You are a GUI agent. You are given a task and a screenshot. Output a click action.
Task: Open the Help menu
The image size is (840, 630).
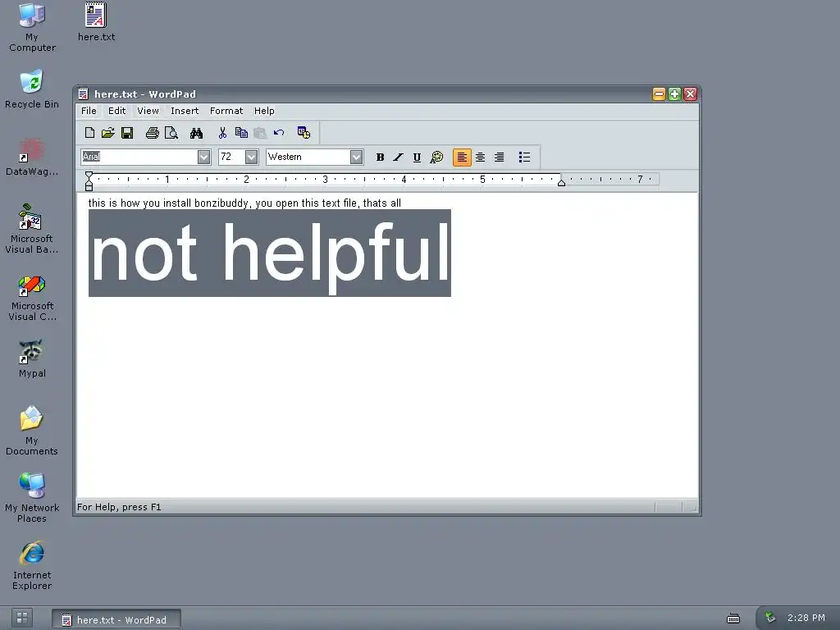[x=264, y=111]
